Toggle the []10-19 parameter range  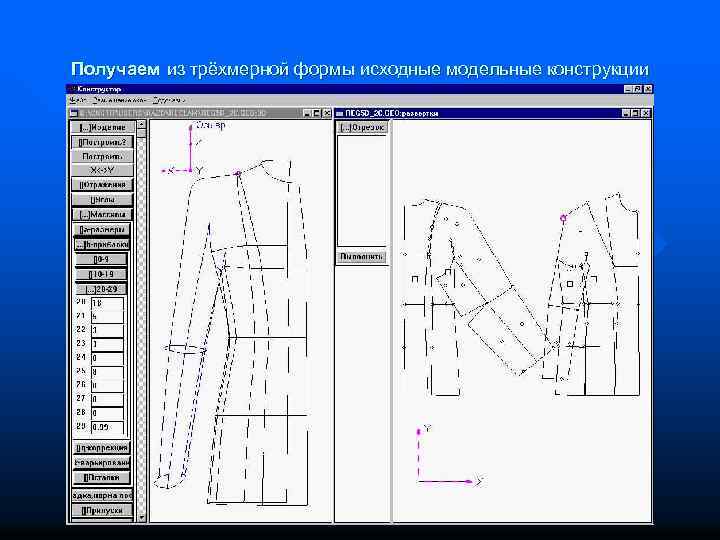(x=101, y=275)
